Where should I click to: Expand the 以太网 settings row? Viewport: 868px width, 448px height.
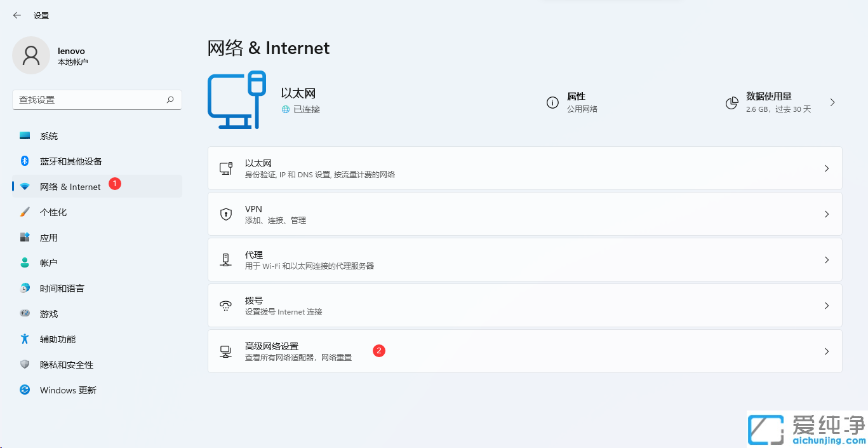pyautogui.click(x=524, y=168)
